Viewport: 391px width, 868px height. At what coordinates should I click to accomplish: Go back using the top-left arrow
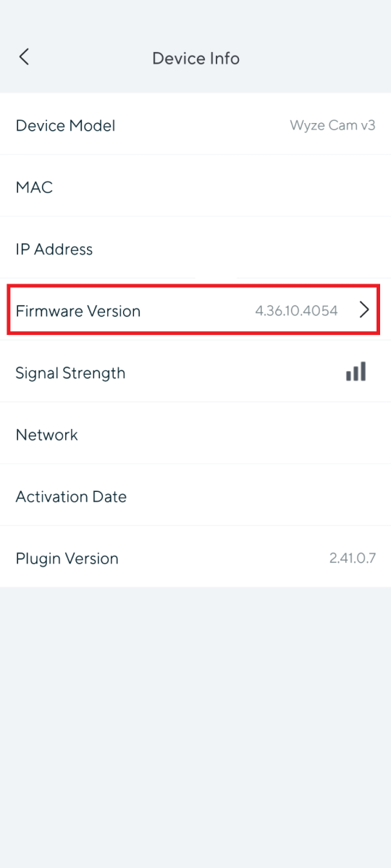click(x=24, y=57)
